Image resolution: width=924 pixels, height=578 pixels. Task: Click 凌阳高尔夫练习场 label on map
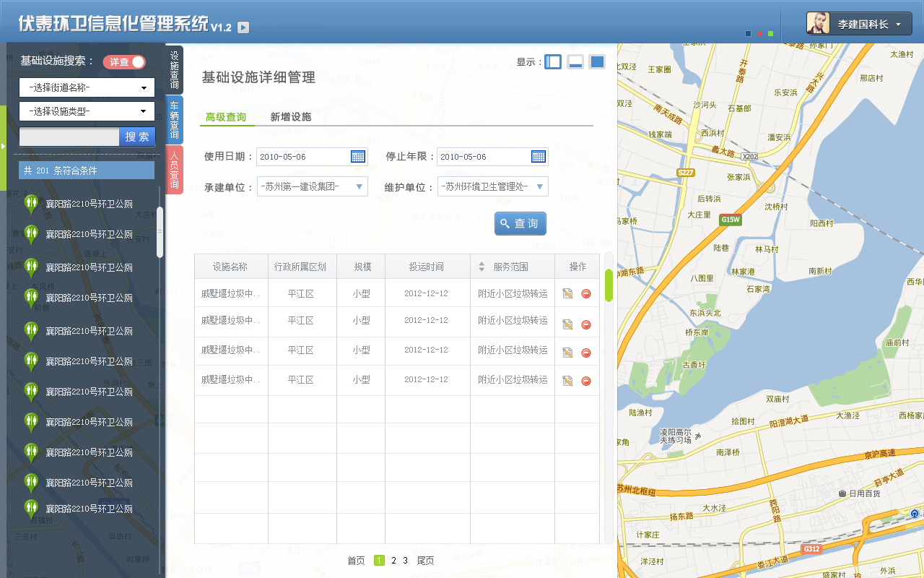coord(676,435)
